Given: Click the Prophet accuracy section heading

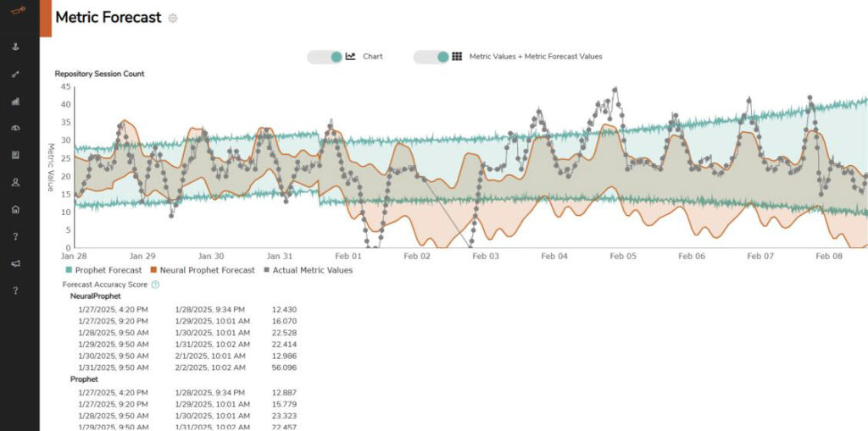Looking at the screenshot, I should (84, 379).
